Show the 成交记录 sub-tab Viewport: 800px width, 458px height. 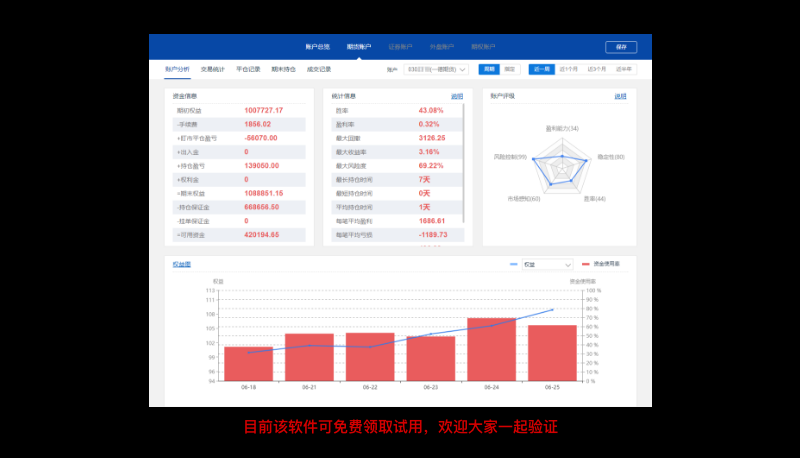coord(319,70)
